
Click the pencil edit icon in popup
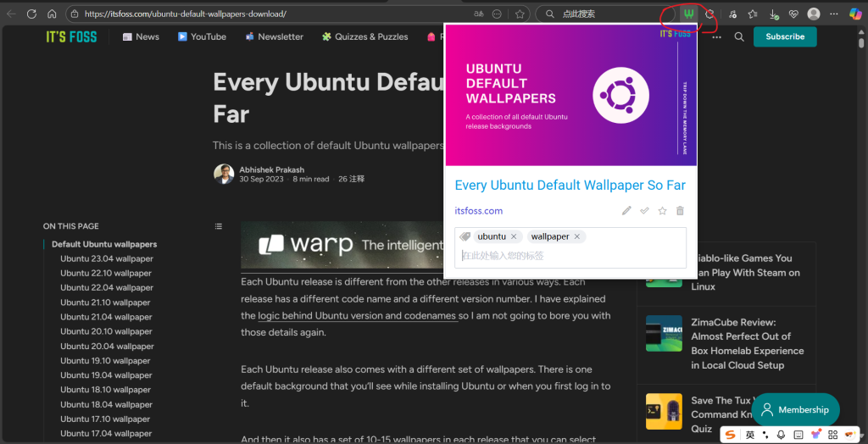point(626,211)
